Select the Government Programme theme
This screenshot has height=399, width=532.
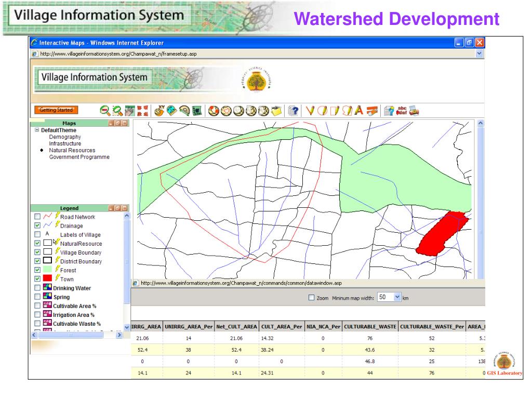pyautogui.click(x=79, y=157)
